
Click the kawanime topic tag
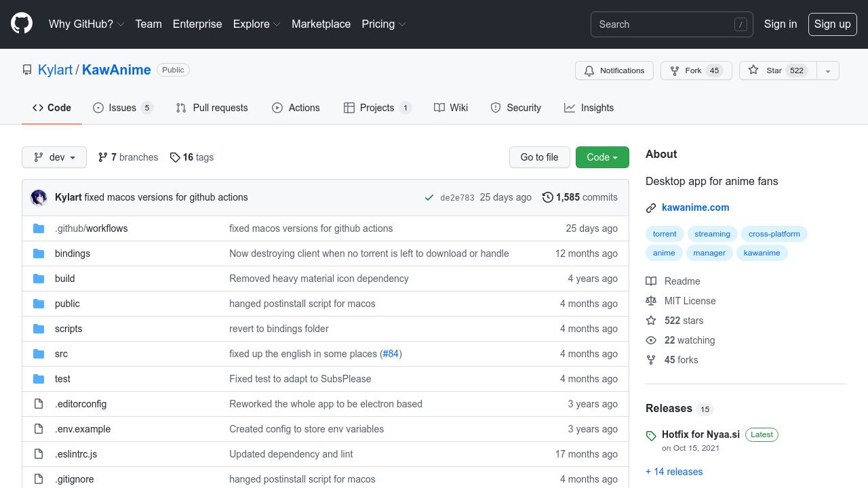click(x=762, y=253)
